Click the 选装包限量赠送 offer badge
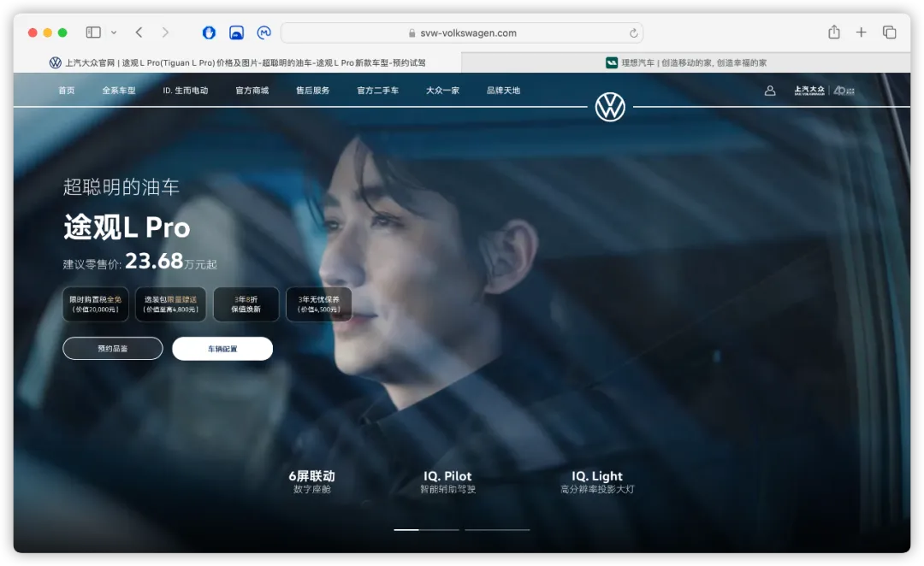Screen dimensions: 924x566 pyautogui.click(x=171, y=304)
